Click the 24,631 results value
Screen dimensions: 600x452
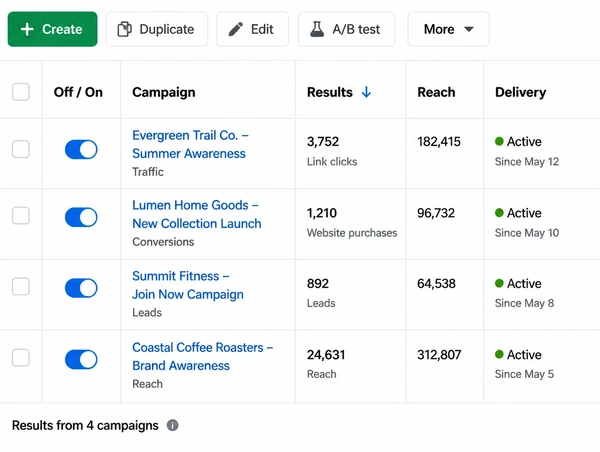(326, 355)
